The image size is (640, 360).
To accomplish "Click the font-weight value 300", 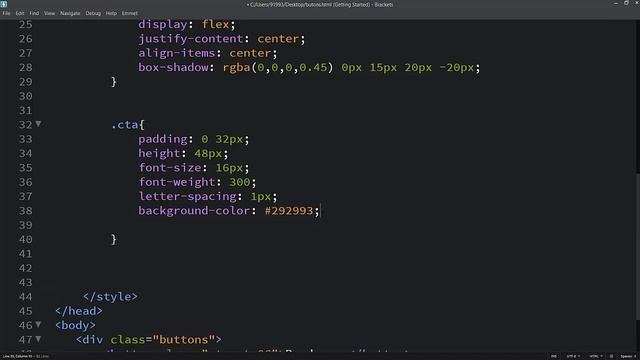I will click(240, 182).
